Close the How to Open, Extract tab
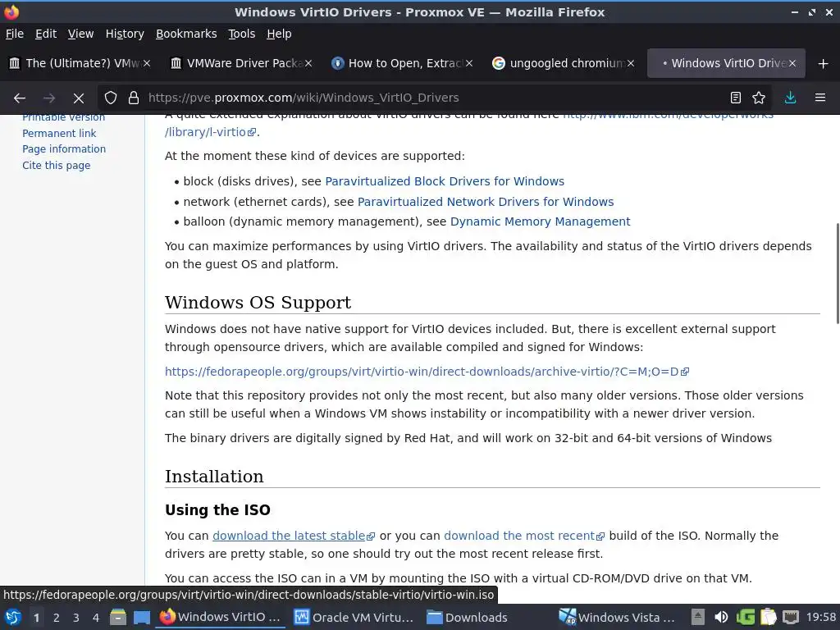Viewport: 840px width, 630px height. point(469,63)
